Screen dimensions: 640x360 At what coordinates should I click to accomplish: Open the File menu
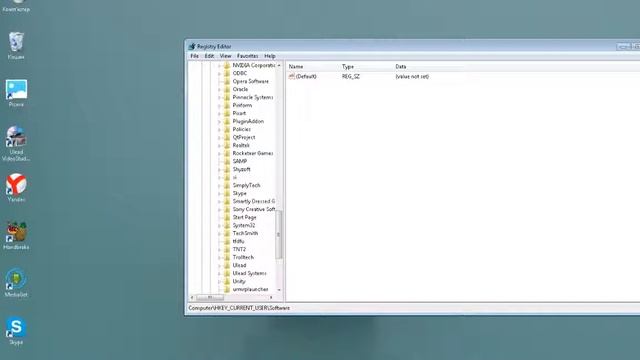click(195, 56)
